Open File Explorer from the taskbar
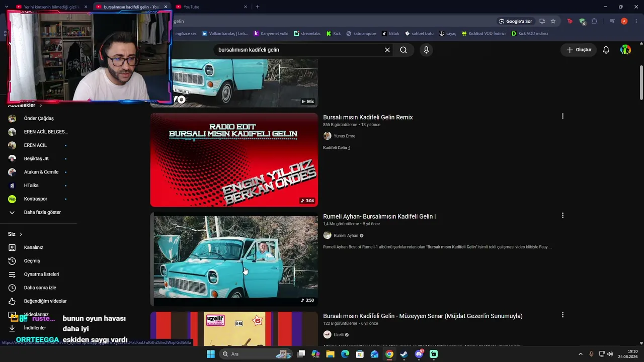This screenshot has height=362, width=644. pos(330,354)
